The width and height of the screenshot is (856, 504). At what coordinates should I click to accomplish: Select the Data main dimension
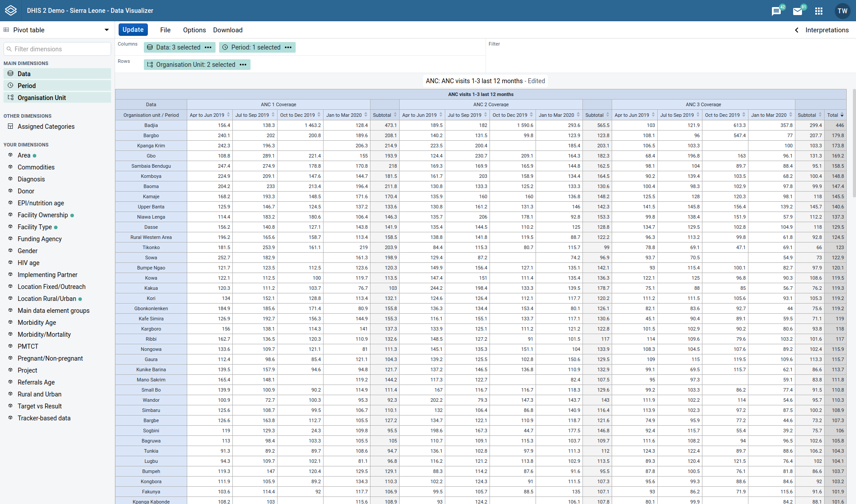pos(58,73)
